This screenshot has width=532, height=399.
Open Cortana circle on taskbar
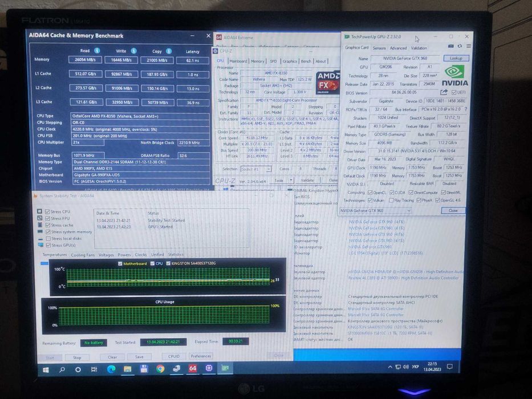pyautogui.click(x=78, y=369)
